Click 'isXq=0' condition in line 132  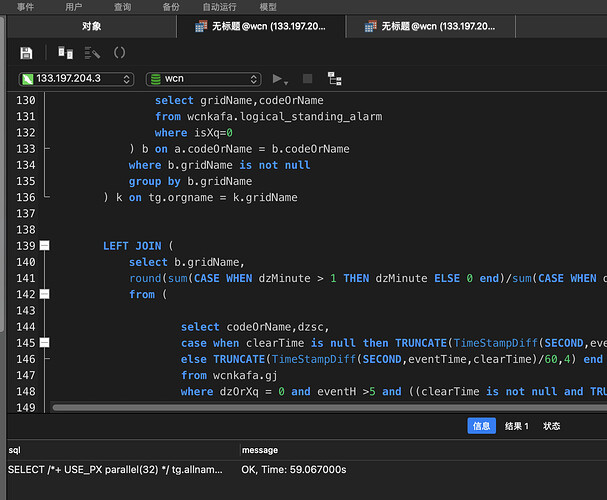(213, 133)
